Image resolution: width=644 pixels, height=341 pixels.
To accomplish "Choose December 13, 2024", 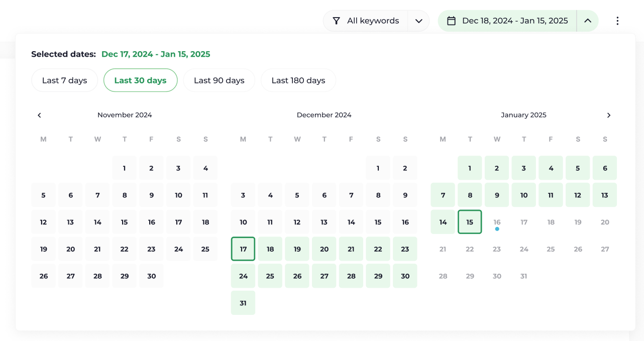I will (325, 222).
